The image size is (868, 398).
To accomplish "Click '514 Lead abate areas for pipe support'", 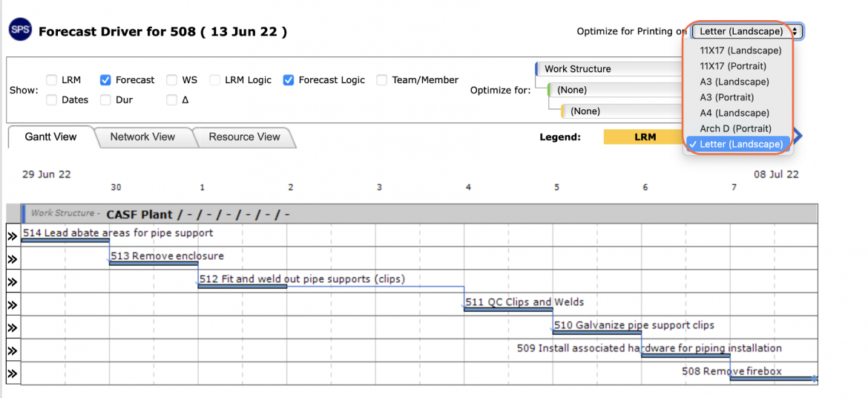I will coord(118,233).
